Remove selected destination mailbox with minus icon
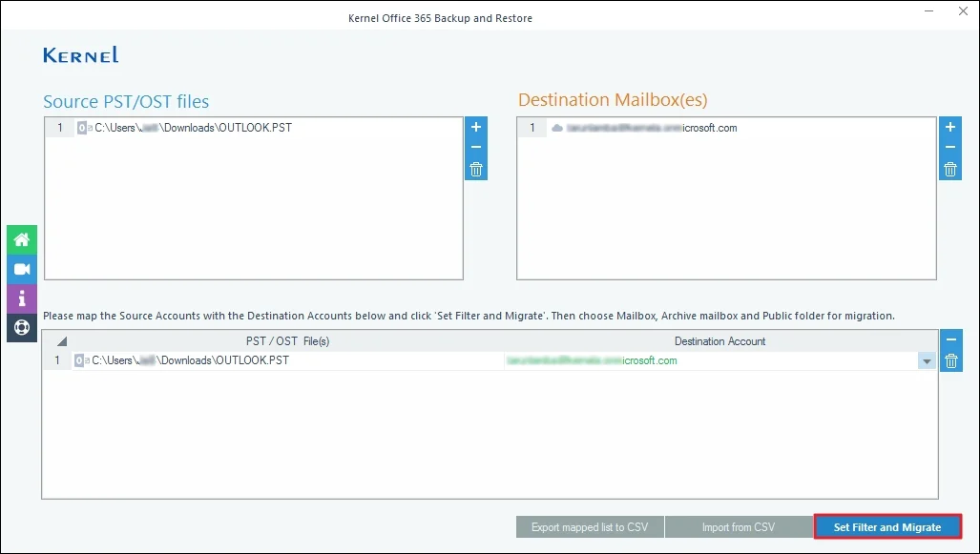 (950, 148)
